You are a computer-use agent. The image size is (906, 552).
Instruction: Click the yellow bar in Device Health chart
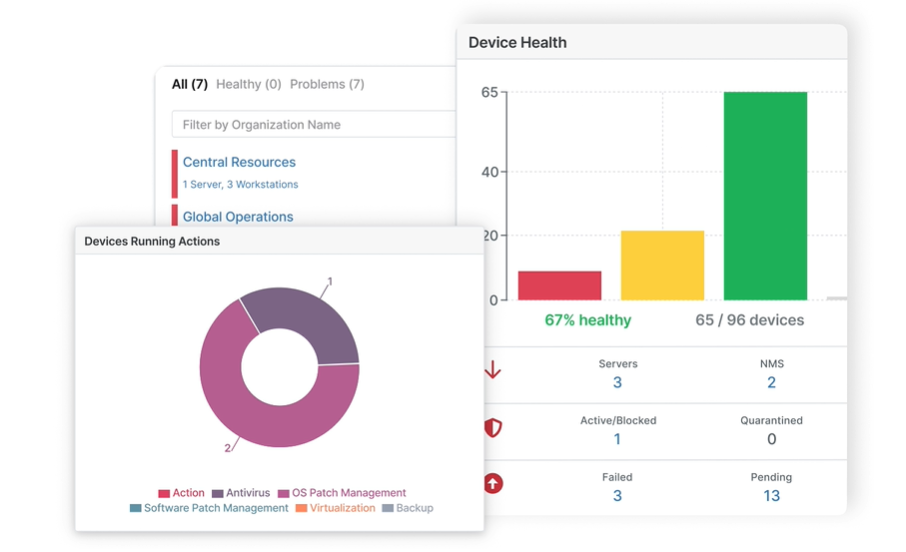coord(662,265)
